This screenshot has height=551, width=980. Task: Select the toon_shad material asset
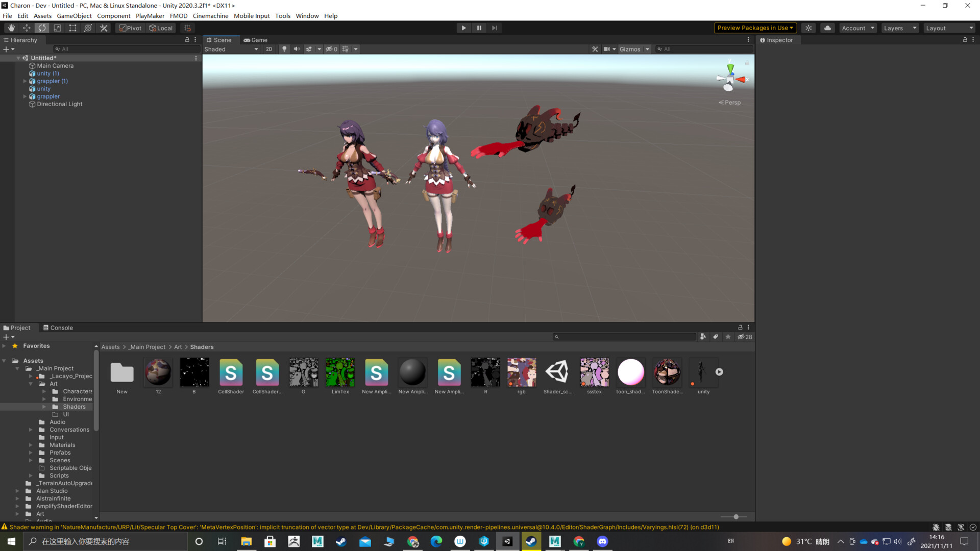click(630, 376)
